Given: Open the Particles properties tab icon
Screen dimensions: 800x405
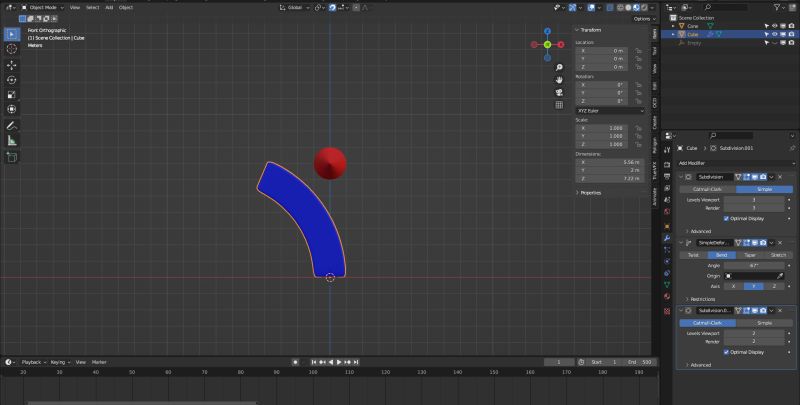Looking at the screenshot, I should point(667,250).
